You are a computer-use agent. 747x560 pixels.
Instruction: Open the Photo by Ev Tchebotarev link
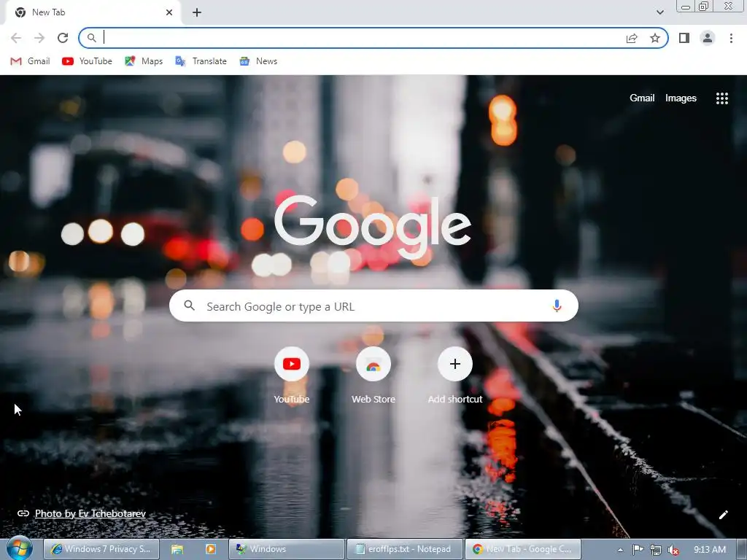pos(90,513)
